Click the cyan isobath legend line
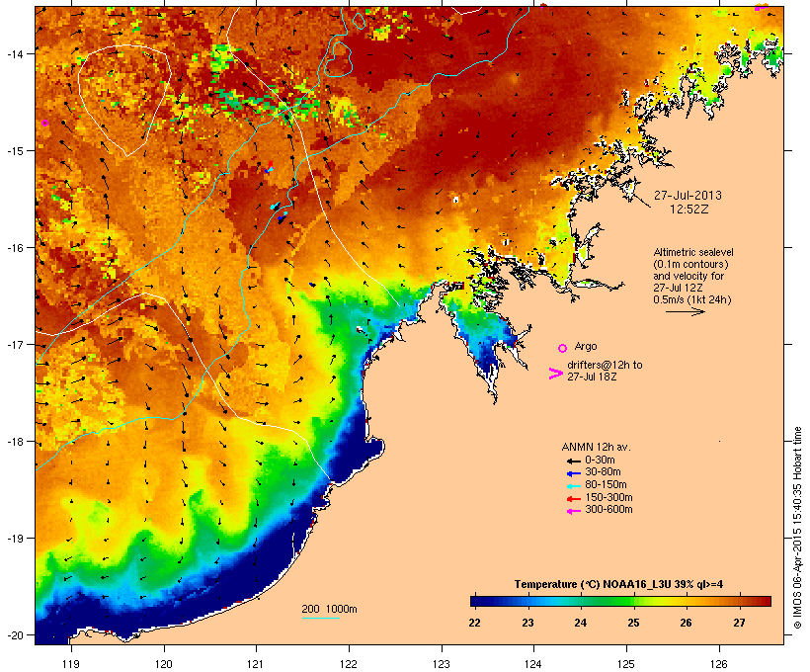The image size is (810, 672). [x=320, y=618]
